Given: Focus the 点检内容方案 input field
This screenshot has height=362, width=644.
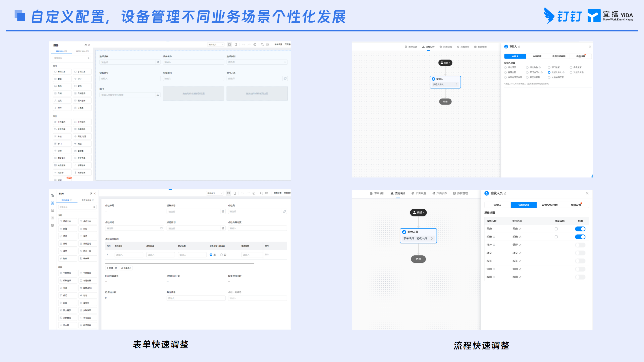Looking at the screenshot, I should (257, 228).
